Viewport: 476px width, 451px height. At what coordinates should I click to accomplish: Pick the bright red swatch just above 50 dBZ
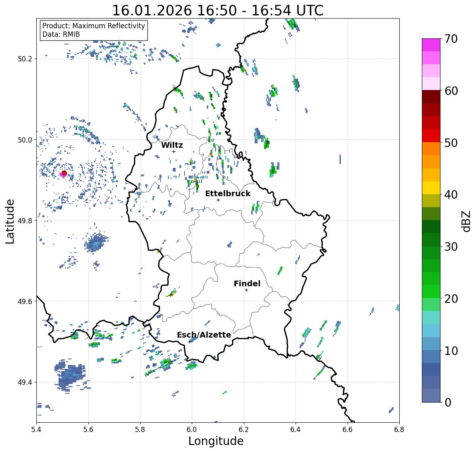coord(431,136)
